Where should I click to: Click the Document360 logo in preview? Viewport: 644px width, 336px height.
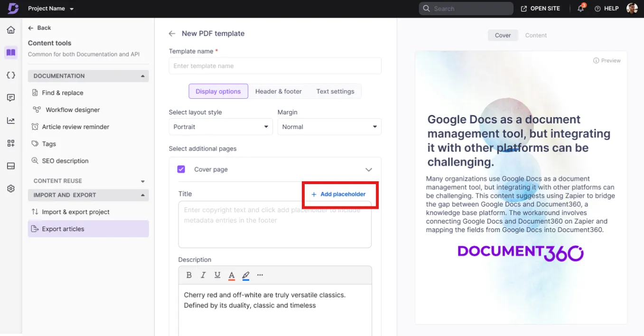tap(521, 252)
